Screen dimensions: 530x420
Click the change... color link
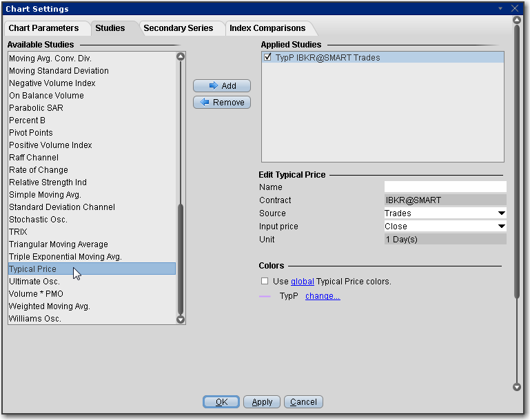[323, 296]
